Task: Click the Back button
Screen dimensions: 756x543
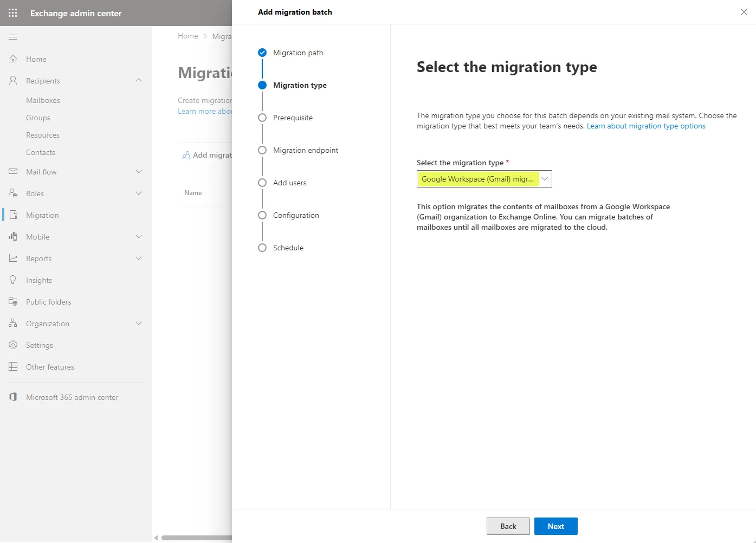Action: click(508, 526)
